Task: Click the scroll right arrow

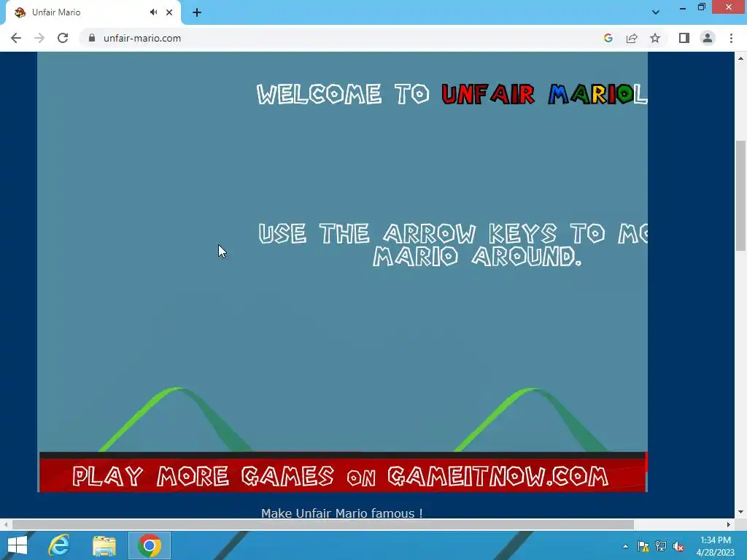Action: (x=729, y=524)
